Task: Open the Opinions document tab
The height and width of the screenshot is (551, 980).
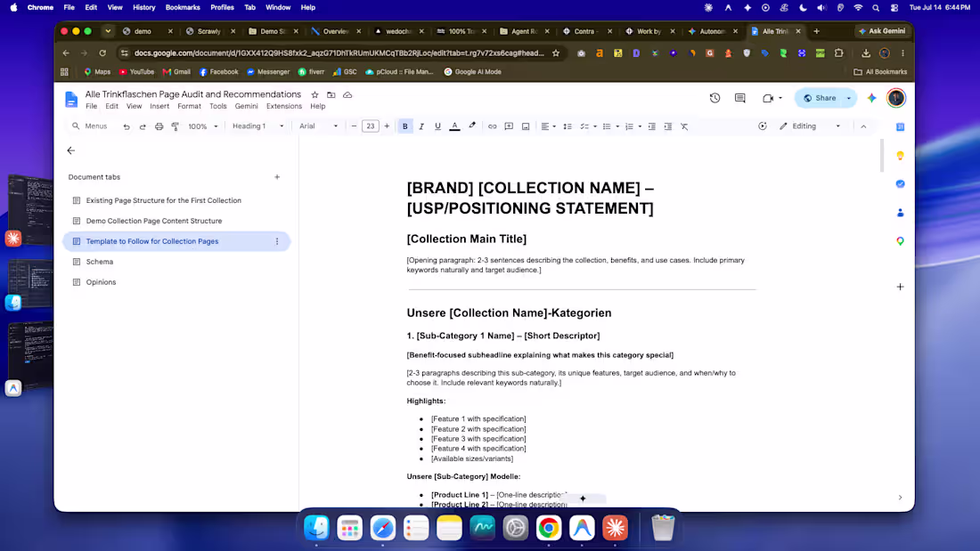Action: tap(101, 282)
